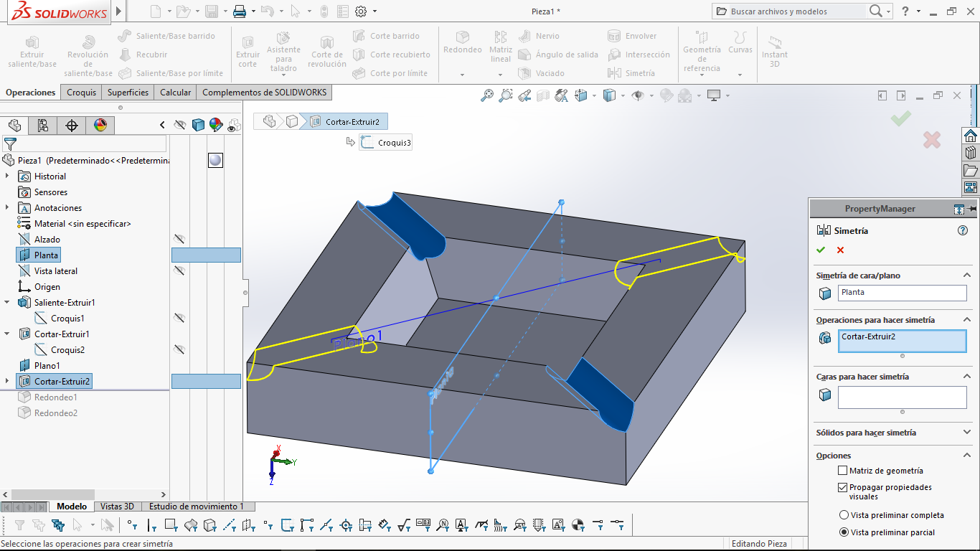The image size is (980, 551).
Task: Select the Simetría ribbon tool
Action: 631,73
